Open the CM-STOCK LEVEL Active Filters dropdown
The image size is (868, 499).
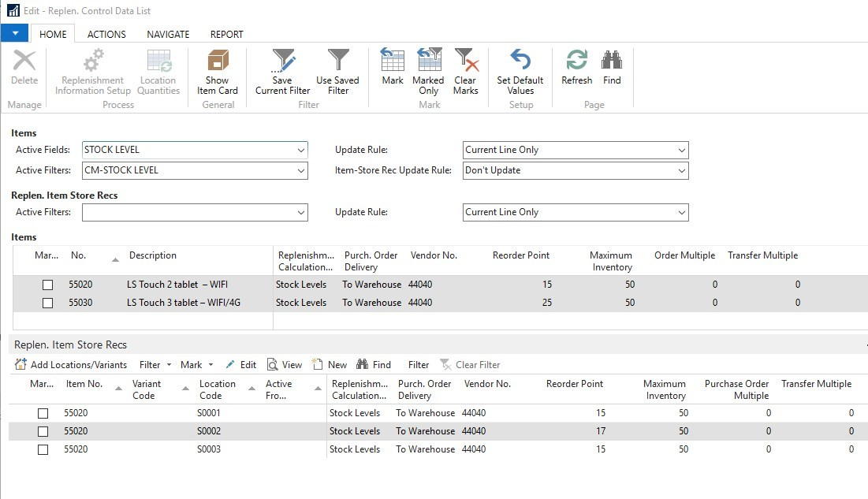tap(301, 170)
